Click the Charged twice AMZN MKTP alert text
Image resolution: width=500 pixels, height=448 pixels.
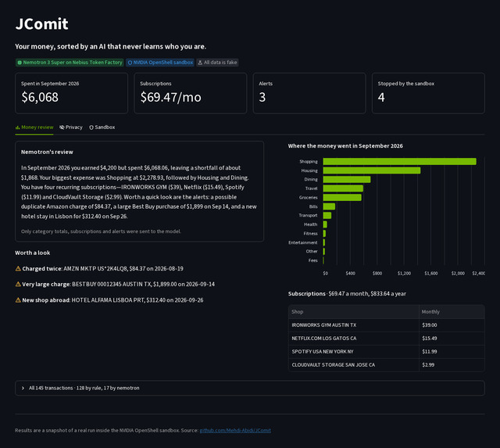point(102,269)
